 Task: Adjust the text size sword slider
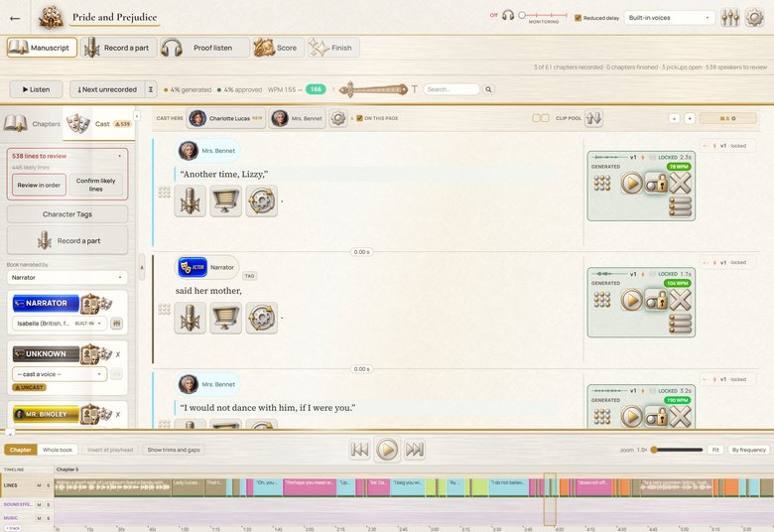click(374, 89)
